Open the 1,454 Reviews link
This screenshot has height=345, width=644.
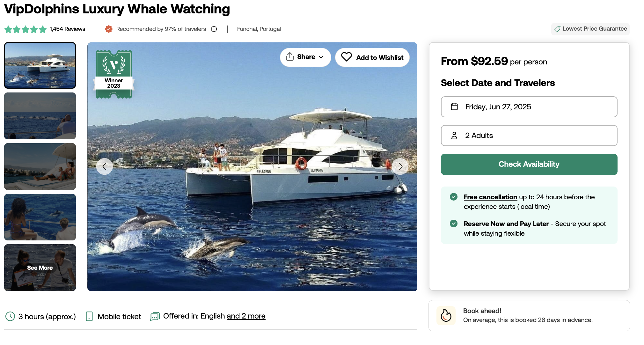[68, 29]
